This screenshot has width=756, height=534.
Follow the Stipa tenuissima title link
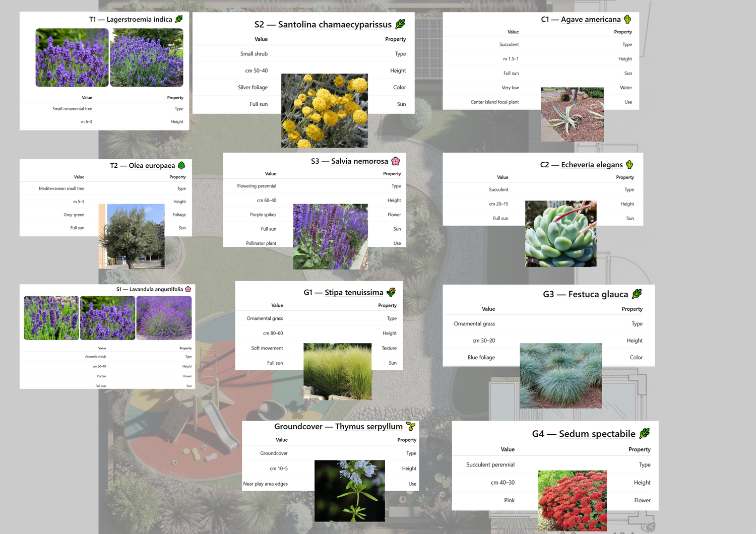tap(354, 292)
